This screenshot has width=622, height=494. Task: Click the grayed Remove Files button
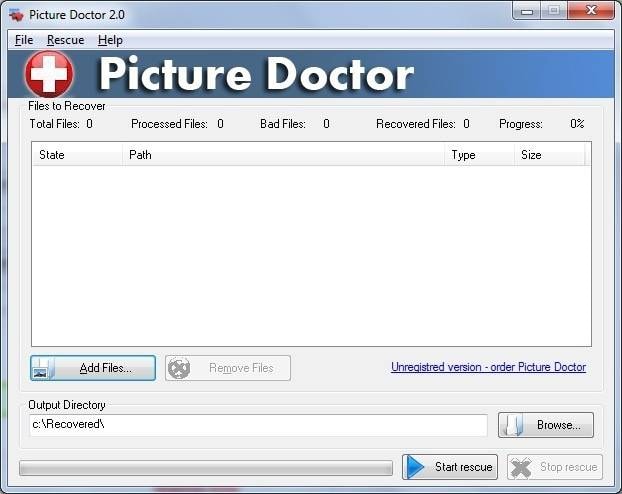click(228, 368)
